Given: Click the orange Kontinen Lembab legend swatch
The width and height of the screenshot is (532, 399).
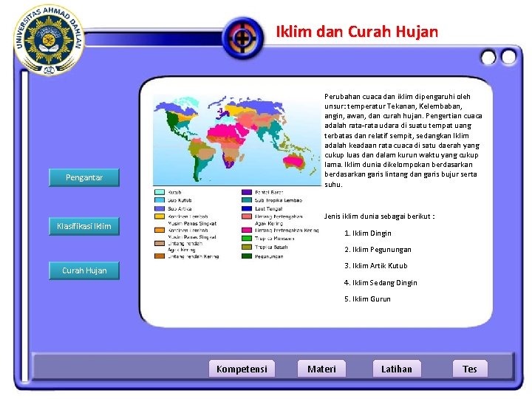Looking at the screenshot, I should tap(160, 230).
